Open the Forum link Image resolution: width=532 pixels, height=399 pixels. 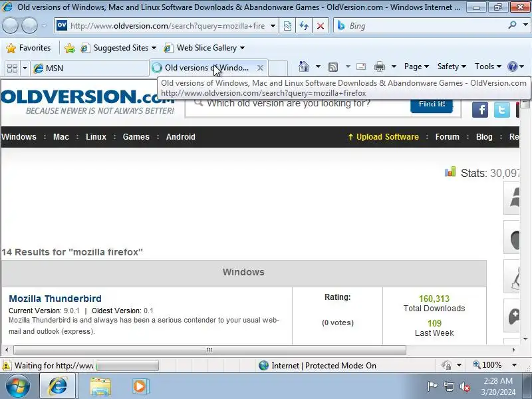pos(447,137)
